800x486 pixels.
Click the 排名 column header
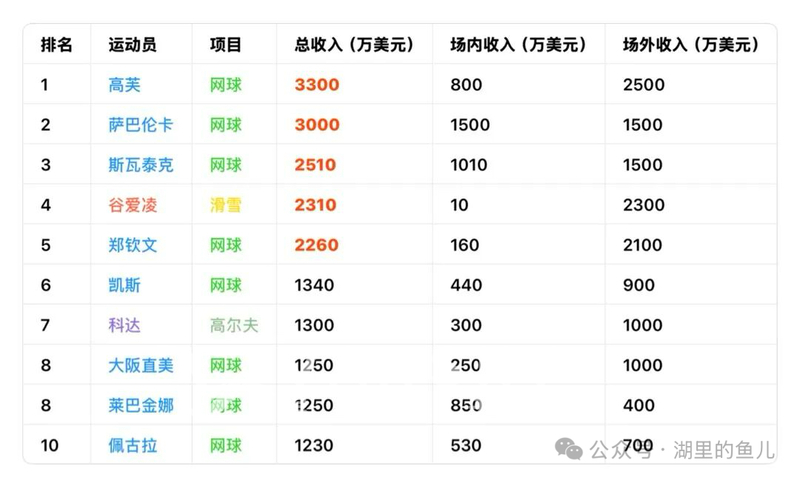point(57,45)
